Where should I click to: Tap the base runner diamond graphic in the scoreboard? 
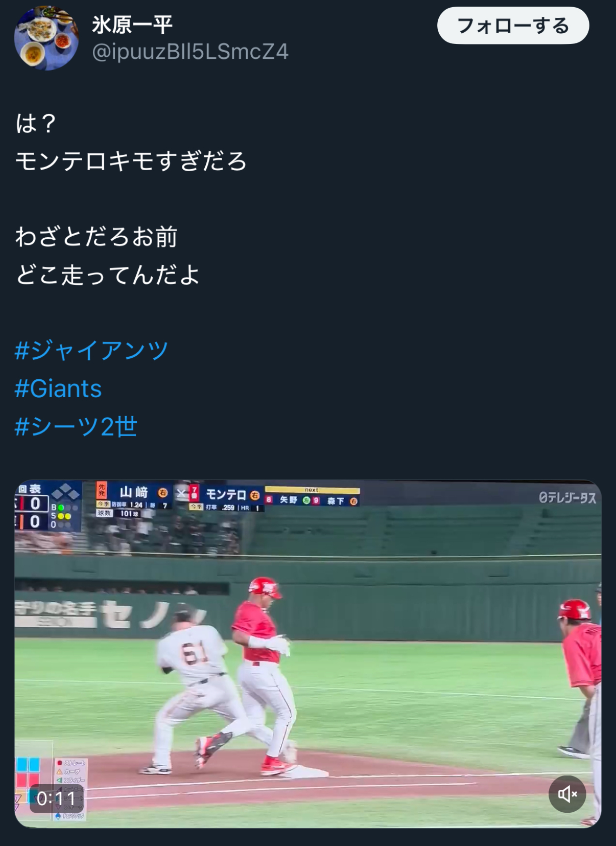(x=66, y=492)
